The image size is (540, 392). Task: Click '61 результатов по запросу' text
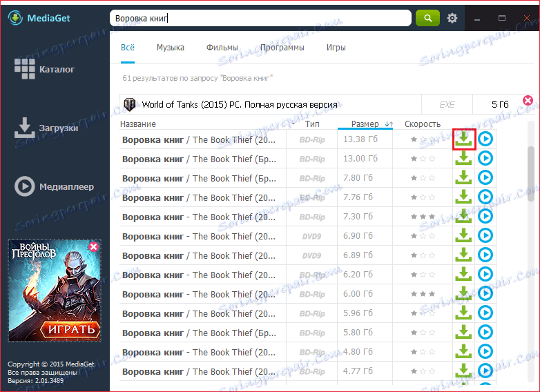[x=197, y=78]
